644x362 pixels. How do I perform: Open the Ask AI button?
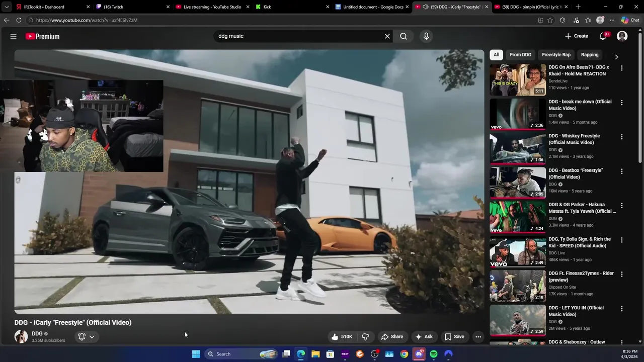pos(424,337)
